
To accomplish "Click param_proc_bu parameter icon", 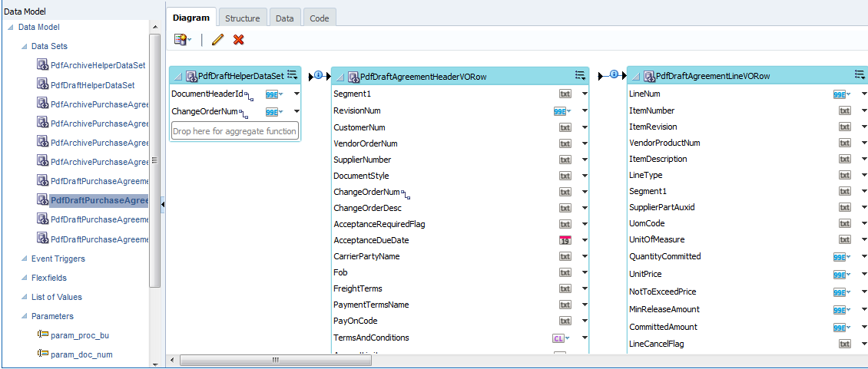I will (43, 334).
